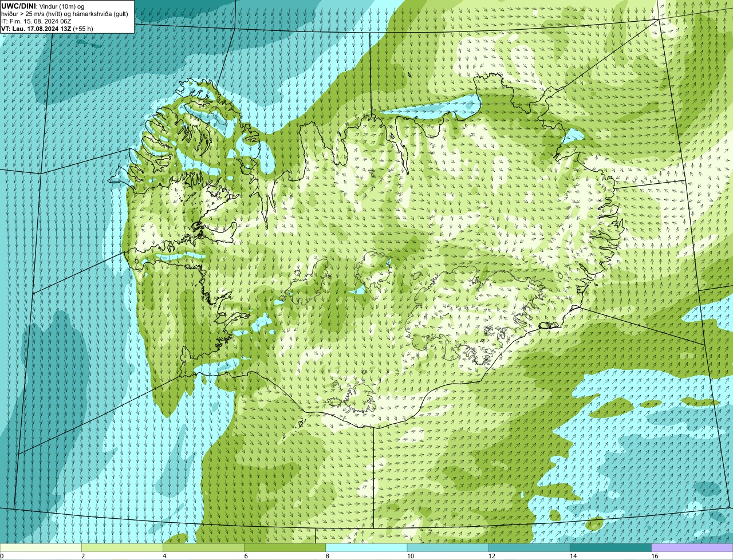Click the '0' label on the color scale
This screenshot has height=560, width=733.
pyautogui.click(x=2, y=556)
